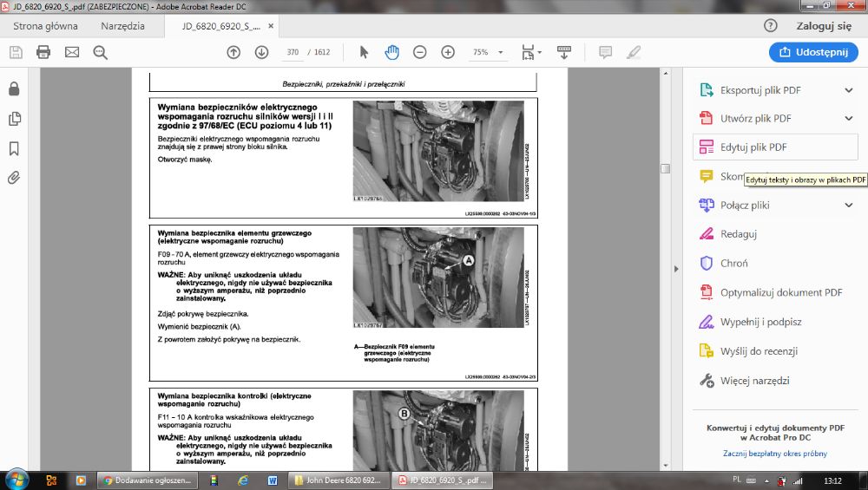Open the media player taskbar icon
Screen dimensions: 868x490
tap(81, 480)
